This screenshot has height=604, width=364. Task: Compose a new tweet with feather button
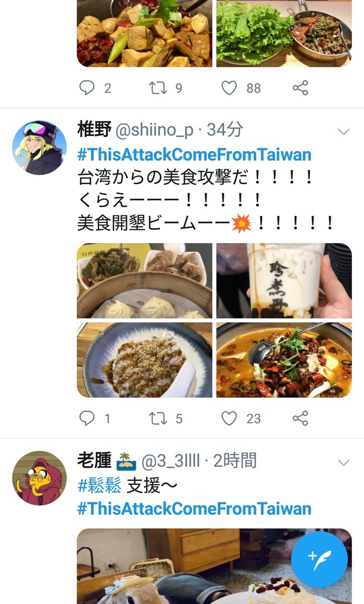tap(319, 559)
